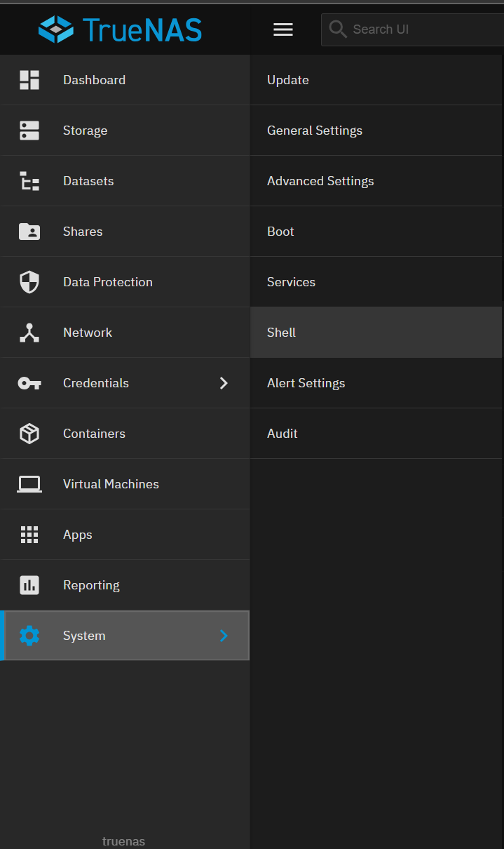Viewport: 504px width, 849px height.
Task: Toggle the hamburger sidebar menu button
Action: pos(283,29)
